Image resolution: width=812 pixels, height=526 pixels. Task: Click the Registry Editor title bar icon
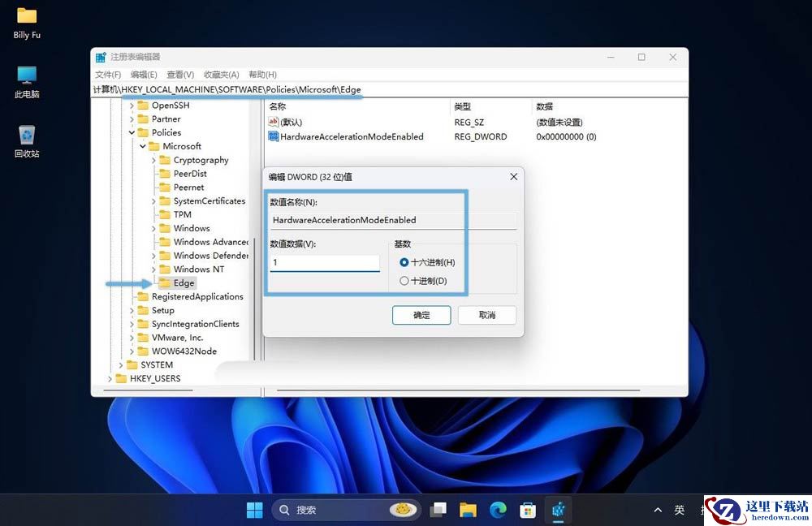click(x=101, y=57)
